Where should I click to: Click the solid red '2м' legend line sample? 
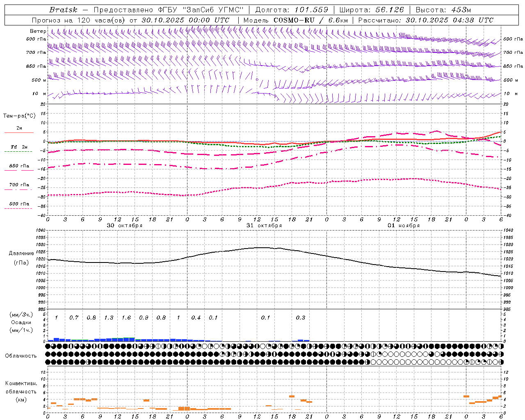(19, 132)
